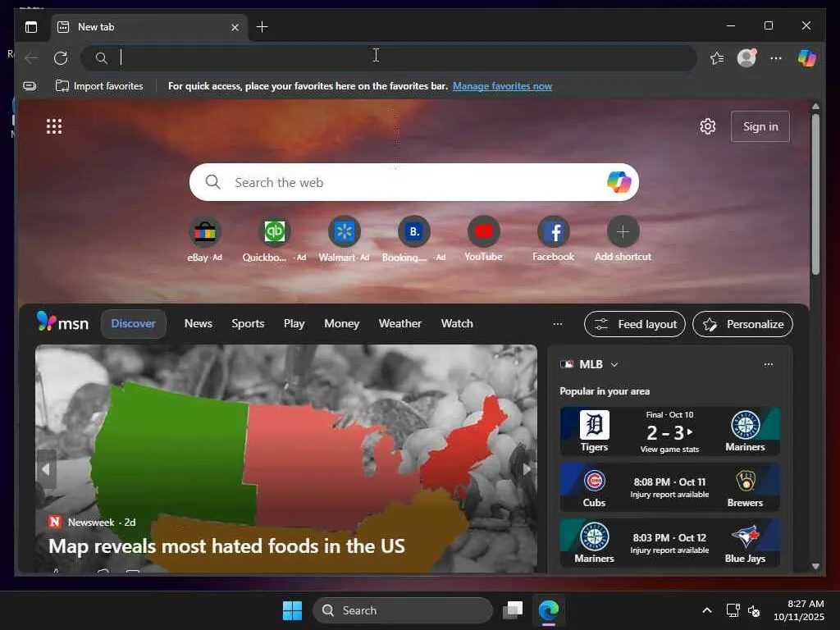This screenshot has height=630, width=840.
Task: Click Copilot icon inside search box
Action: pyautogui.click(x=619, y=182)
